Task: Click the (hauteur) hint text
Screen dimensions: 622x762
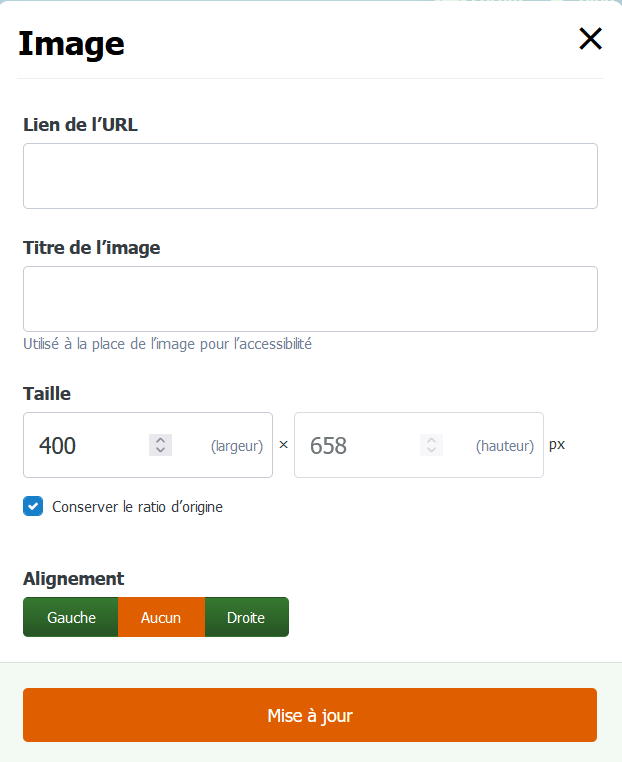Action: 505,446
